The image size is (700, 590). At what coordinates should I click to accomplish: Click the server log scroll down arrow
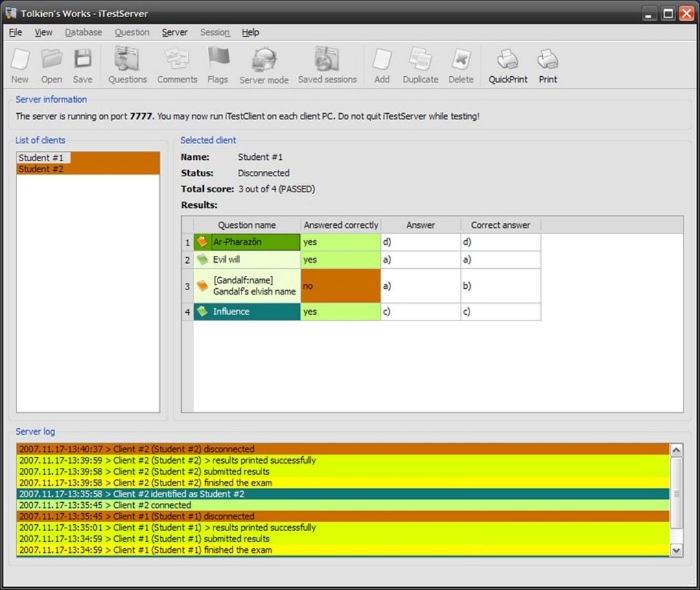click(x=677, y=550)
